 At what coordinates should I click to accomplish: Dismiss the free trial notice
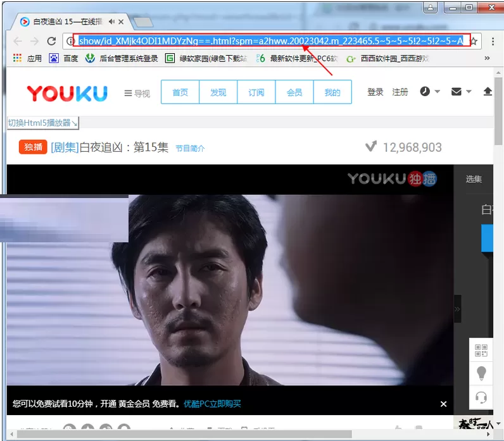pos(443,404)
